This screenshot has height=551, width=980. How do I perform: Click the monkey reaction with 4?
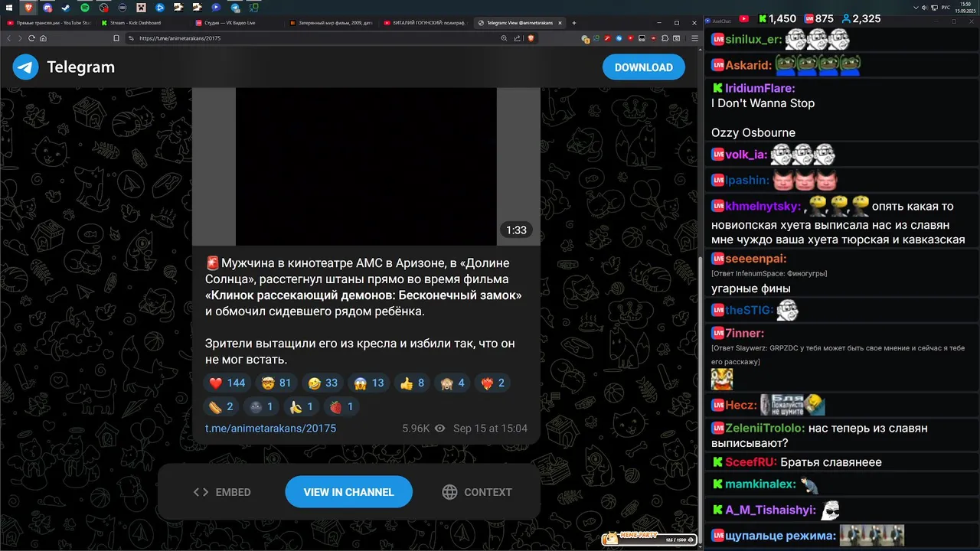coord(452,383)
